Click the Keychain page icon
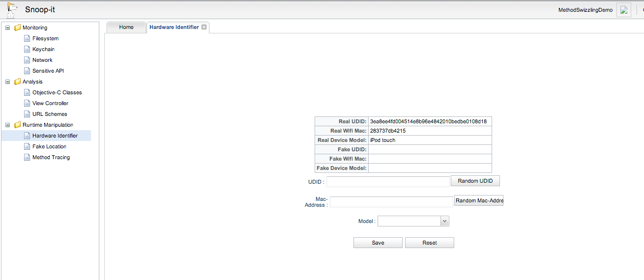The image size is (644, 280). coord(28,49)
